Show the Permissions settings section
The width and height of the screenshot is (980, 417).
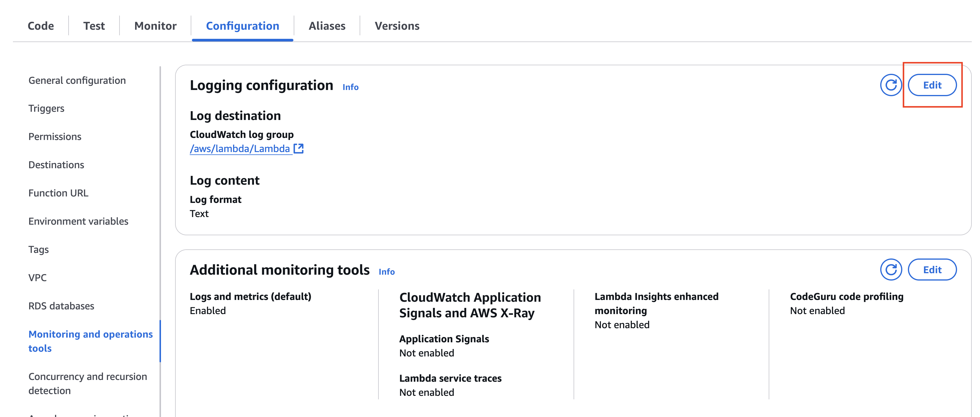coord(55,137)
